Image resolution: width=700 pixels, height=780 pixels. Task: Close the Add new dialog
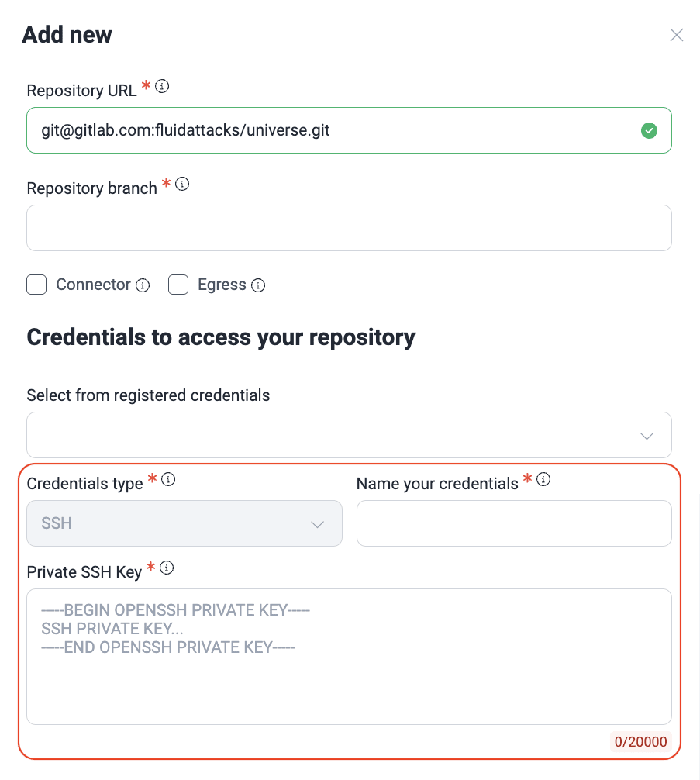pos(676,35)
